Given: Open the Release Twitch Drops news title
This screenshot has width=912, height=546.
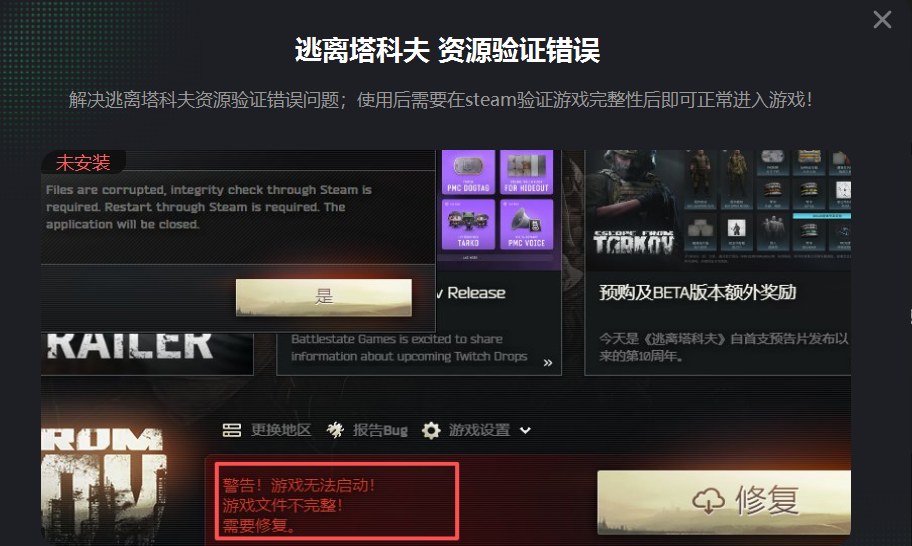Looking at the screenshot, I should (471, 293).
